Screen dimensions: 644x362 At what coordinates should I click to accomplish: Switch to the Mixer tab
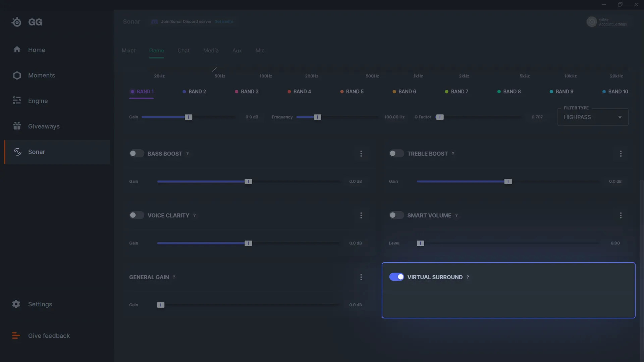point(129,50)
